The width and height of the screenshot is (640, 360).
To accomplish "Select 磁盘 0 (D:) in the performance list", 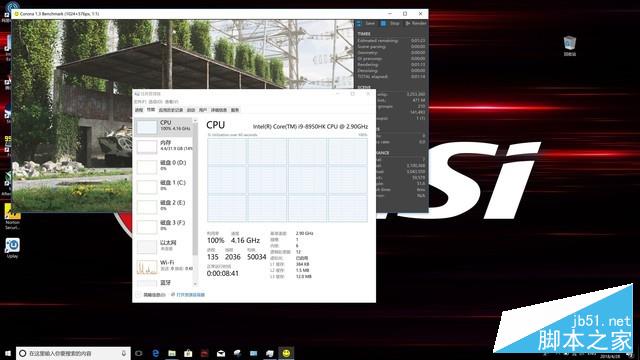I will [163, 166].
